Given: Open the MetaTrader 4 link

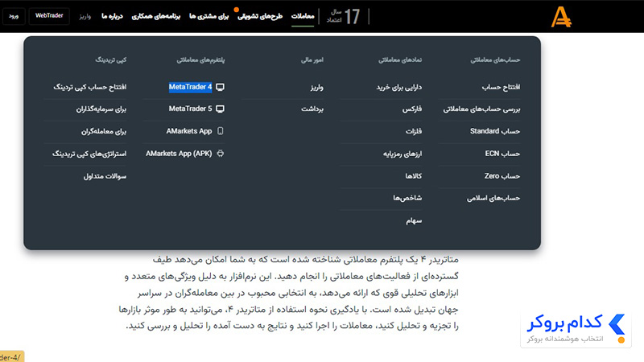Looking at the screenshot, I should pos(190,87).
